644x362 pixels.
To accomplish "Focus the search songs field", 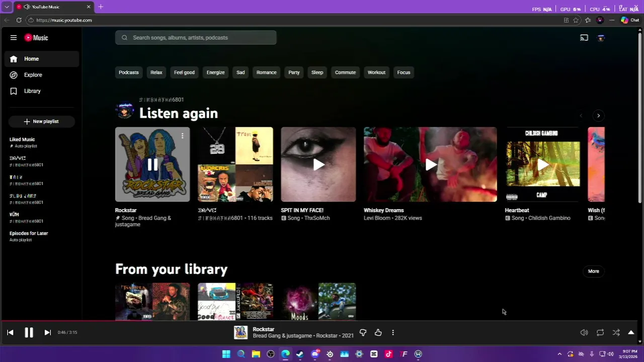I will [196, 38].
